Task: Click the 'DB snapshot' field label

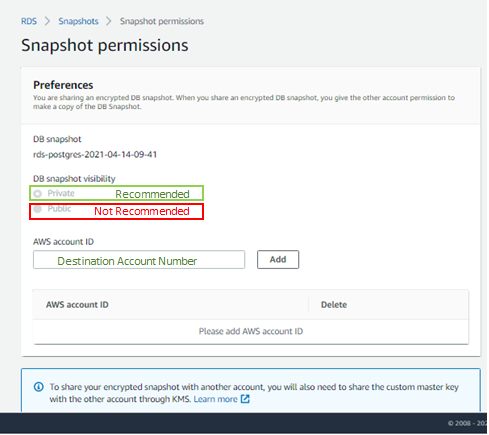Action: point(57,139)
